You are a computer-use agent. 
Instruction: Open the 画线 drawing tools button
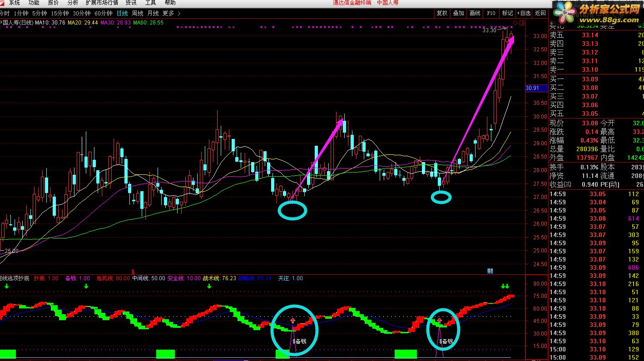tap(475, 13)
